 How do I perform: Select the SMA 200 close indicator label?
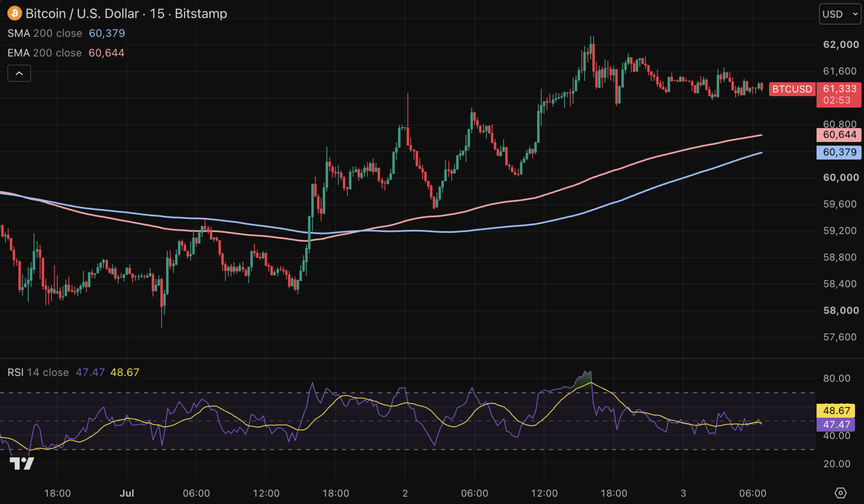tap(45, 33)
